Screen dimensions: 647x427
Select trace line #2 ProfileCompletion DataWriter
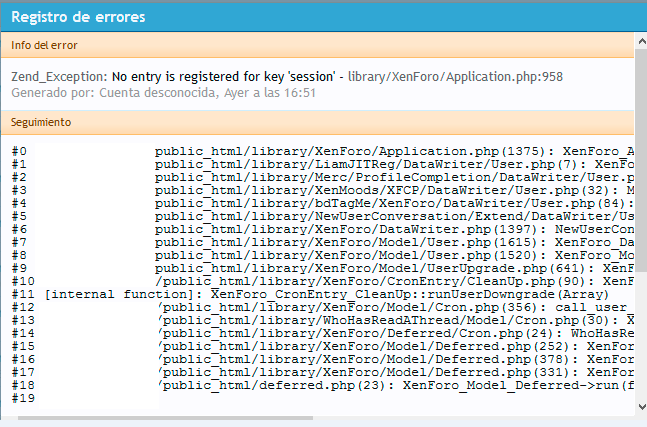(390, 177)
